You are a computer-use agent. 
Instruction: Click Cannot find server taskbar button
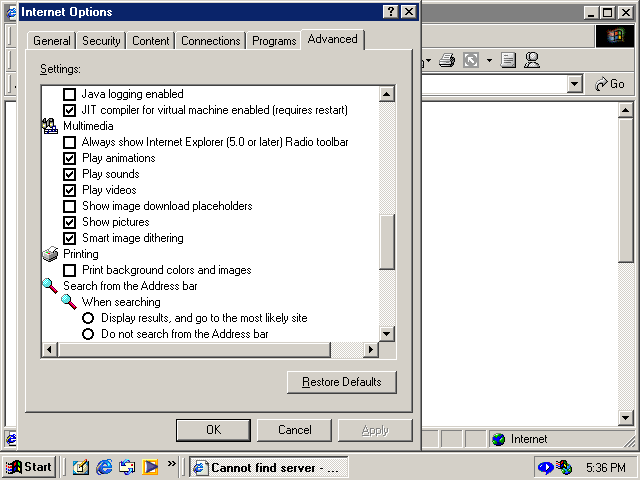tap(269, 467)
